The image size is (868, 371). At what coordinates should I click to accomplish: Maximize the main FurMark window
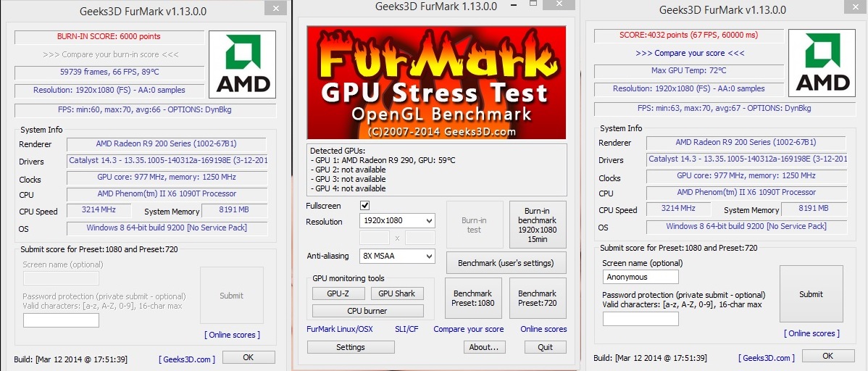[x=534, y=4]
